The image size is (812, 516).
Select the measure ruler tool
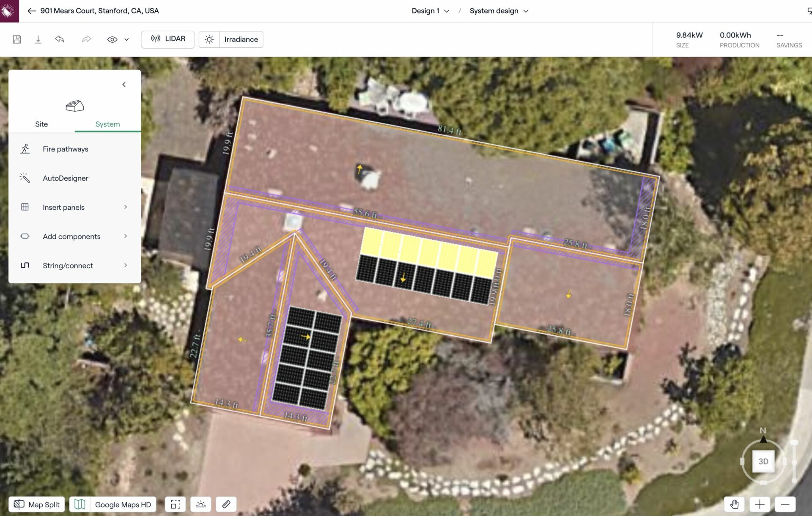click(x=226, y=504)
